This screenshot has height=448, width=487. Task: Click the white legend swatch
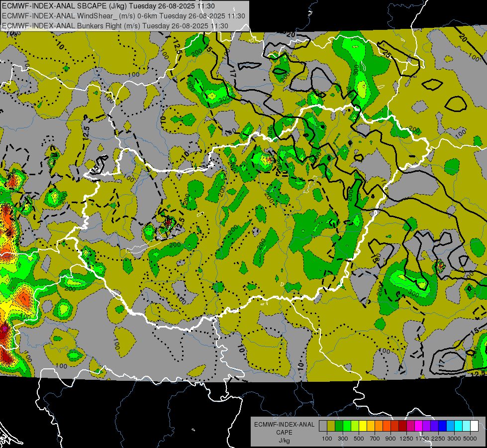474,426
